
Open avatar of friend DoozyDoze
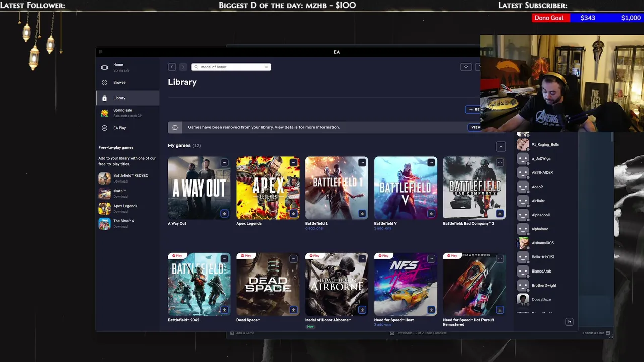click(523, 299)
